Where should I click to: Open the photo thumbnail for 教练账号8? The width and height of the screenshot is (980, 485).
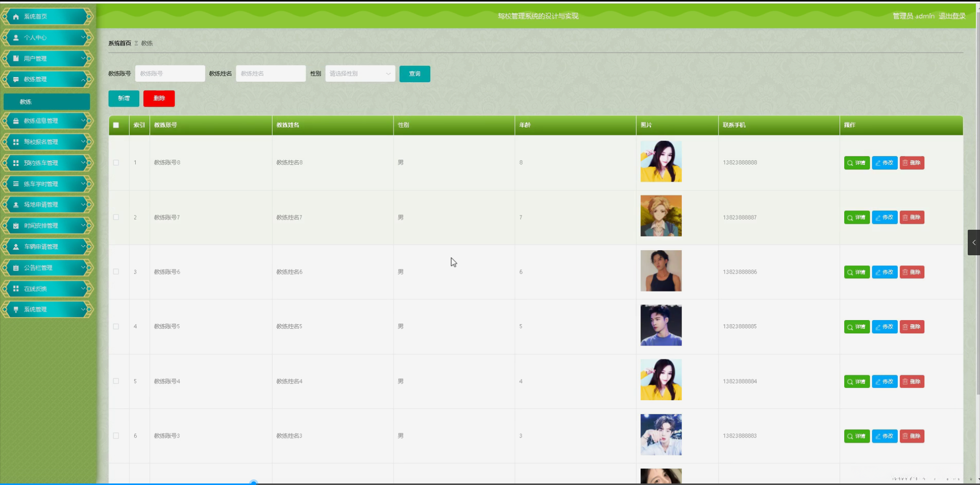(661, 161)
